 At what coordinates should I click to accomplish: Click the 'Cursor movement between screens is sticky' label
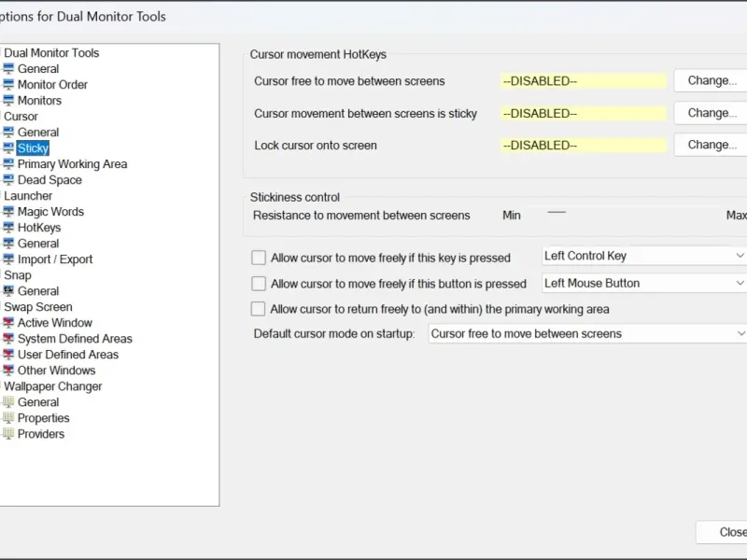point(365,113)
